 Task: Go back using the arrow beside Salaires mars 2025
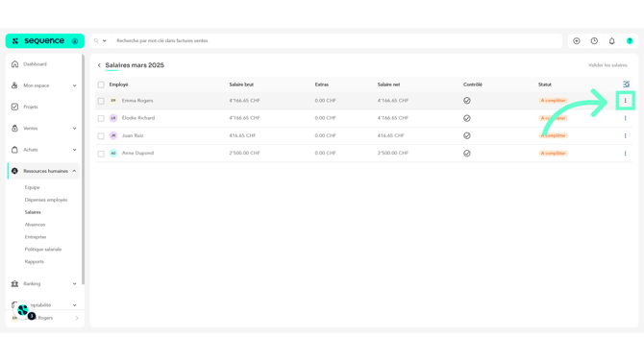tap(99, 65)
